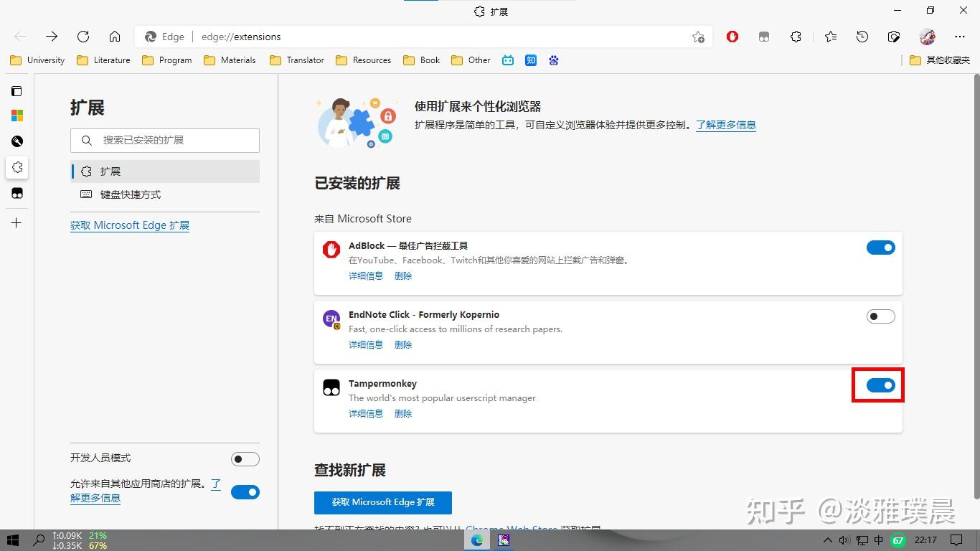Enable EndNote Click extension

coord(880,316)
